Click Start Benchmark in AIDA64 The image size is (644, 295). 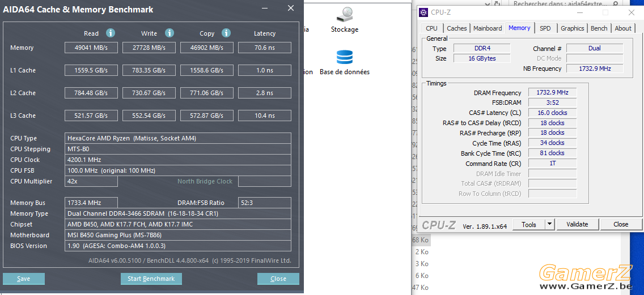151,279
